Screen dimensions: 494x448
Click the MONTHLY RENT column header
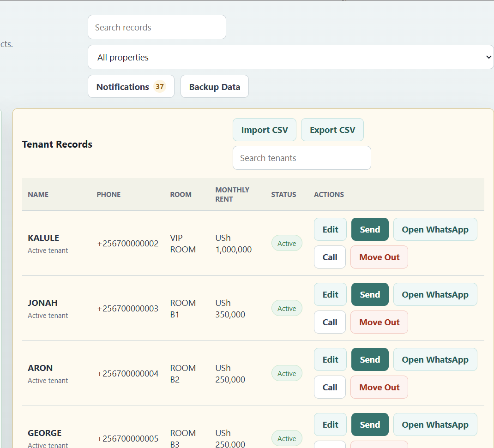232,194
